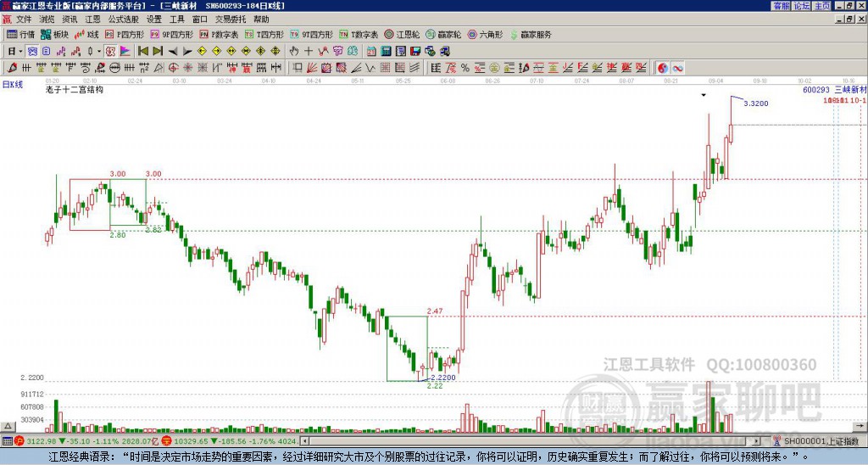Screen dimensions: 868x465
Task: Open the 文件 menu
Action: pos(24,20)
